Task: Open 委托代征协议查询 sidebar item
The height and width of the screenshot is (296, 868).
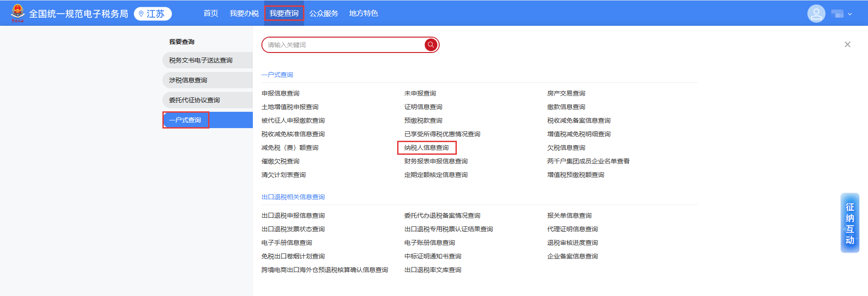Action: [194, 100]
